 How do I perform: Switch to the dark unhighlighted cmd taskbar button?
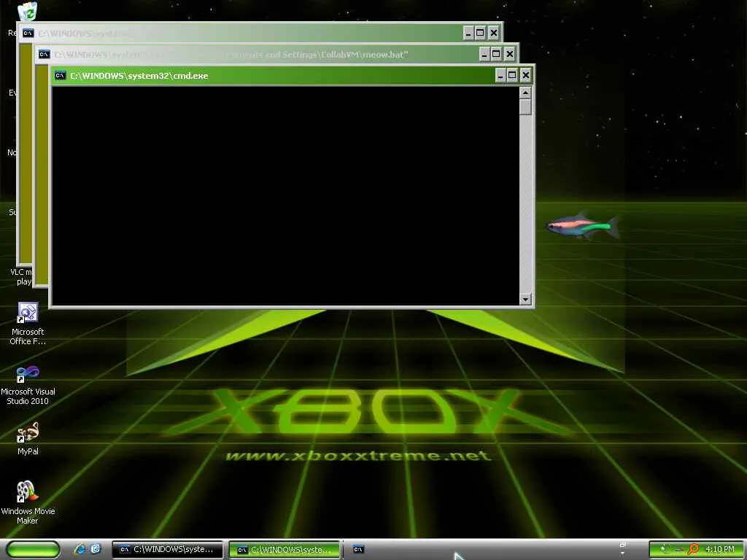pos(167,550)
